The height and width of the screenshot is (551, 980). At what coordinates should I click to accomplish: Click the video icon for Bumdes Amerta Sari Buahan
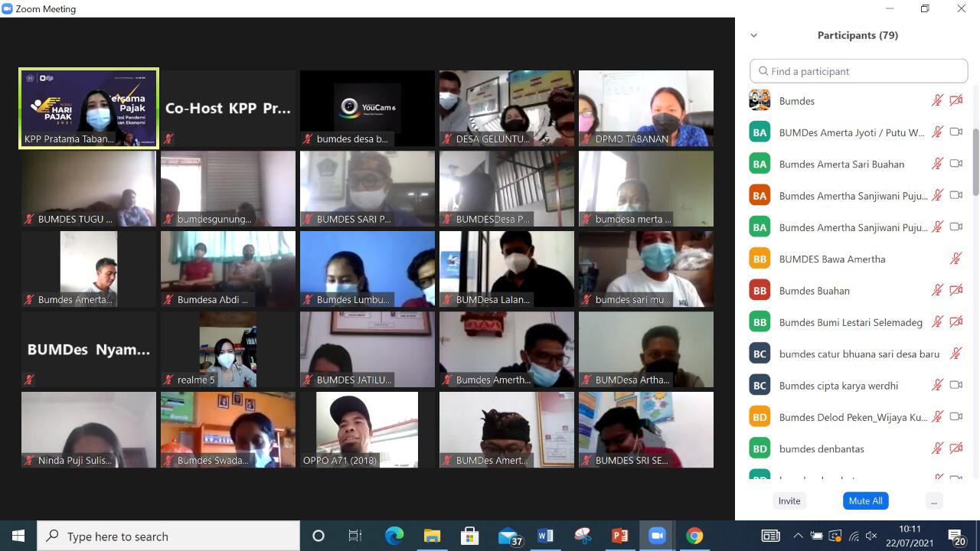(x=955, y=164)
